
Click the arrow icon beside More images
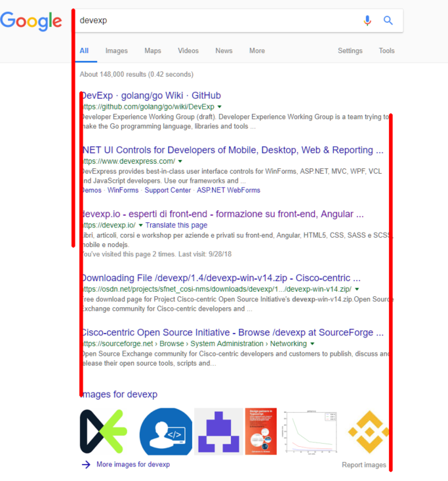pyautogui.click(x=86, y=465)
